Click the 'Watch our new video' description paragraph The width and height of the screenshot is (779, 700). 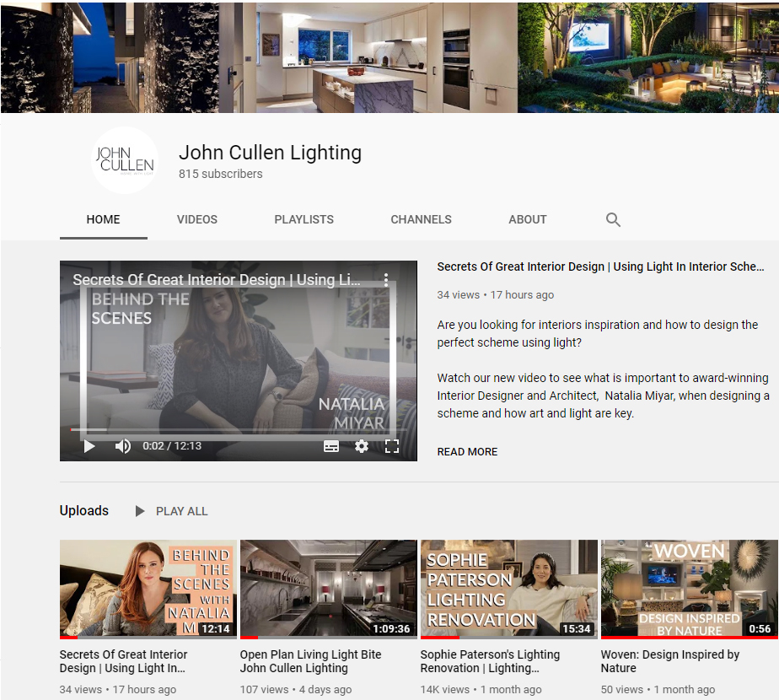click(x=603, y=396)
